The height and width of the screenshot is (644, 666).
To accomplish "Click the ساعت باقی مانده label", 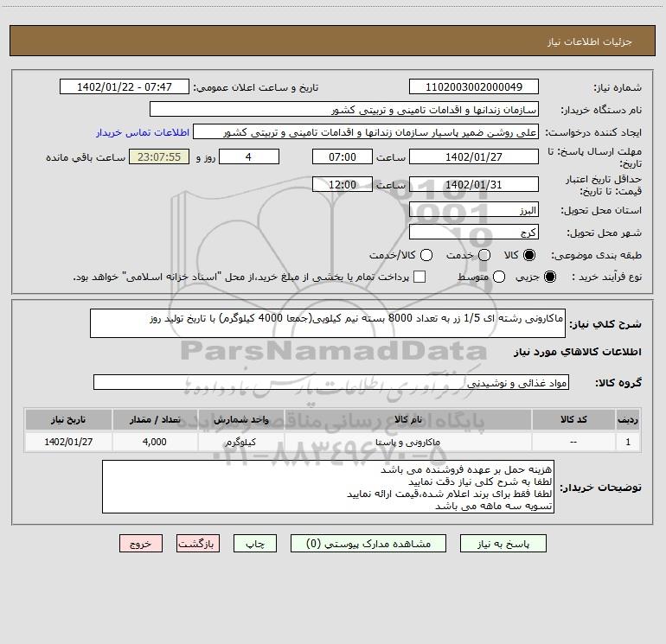I will pos(86,157).
